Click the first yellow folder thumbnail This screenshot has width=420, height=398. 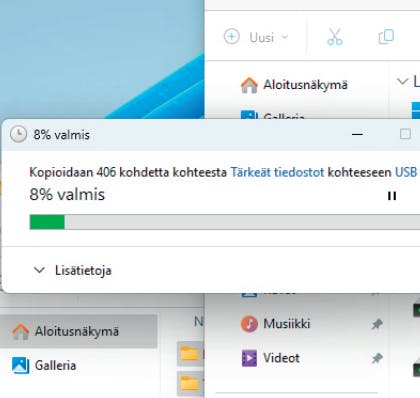click(x=189, y=354)
